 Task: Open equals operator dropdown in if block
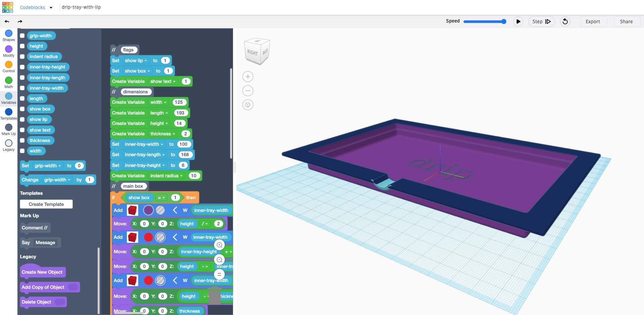click(x=161, y=197)
